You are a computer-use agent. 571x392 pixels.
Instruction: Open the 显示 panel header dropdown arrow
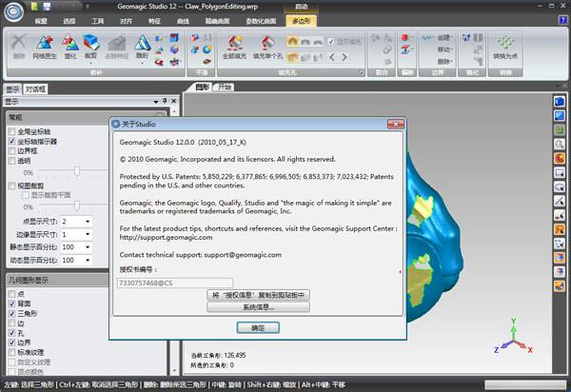coord(156,101)
